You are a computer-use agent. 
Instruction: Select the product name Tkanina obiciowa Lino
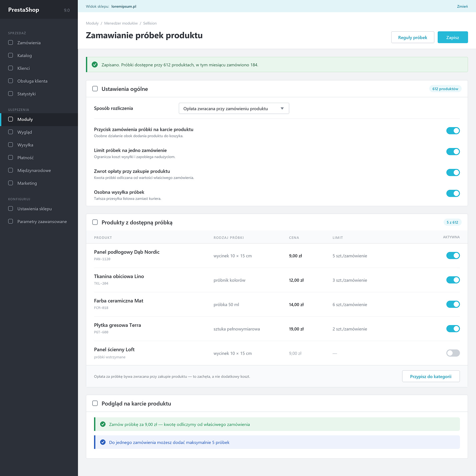tap(119, 276)
